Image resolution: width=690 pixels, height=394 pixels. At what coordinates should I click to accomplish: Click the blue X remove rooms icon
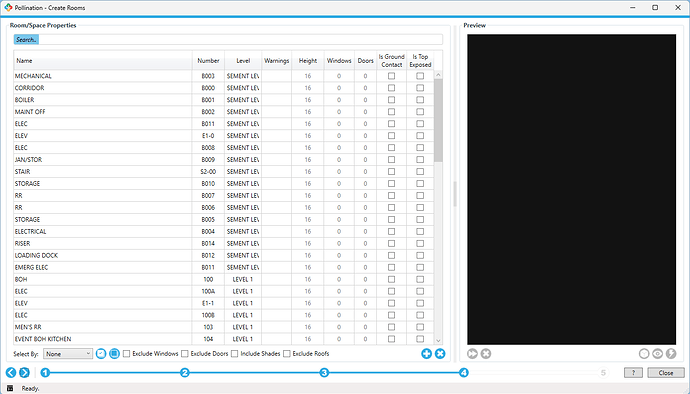(440, 353)
